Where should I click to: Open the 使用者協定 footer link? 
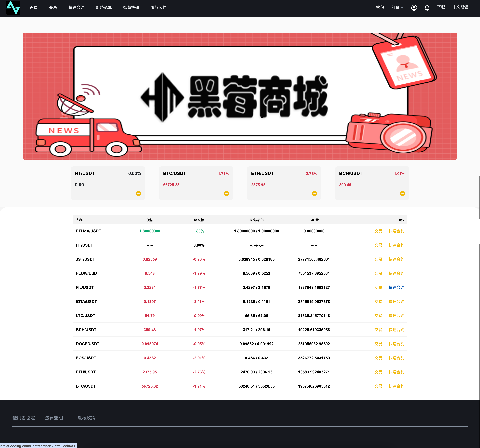coord(24,418)
